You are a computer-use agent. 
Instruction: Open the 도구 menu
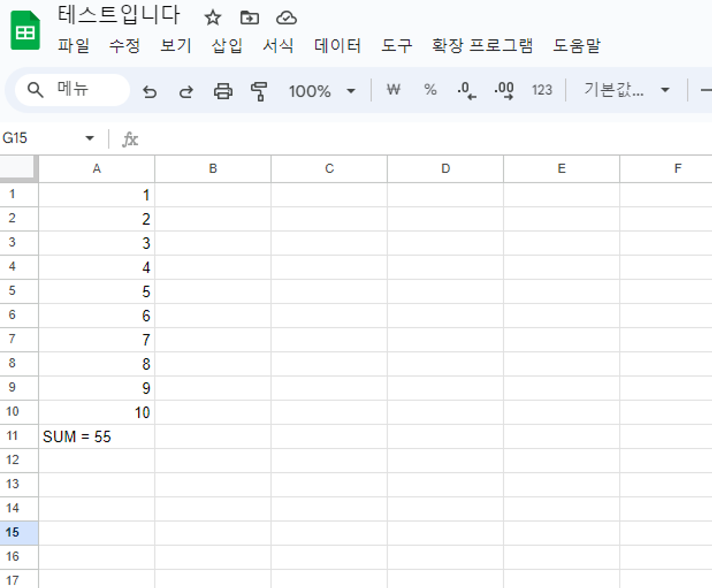pyautogui.click(x=396, y=45)
